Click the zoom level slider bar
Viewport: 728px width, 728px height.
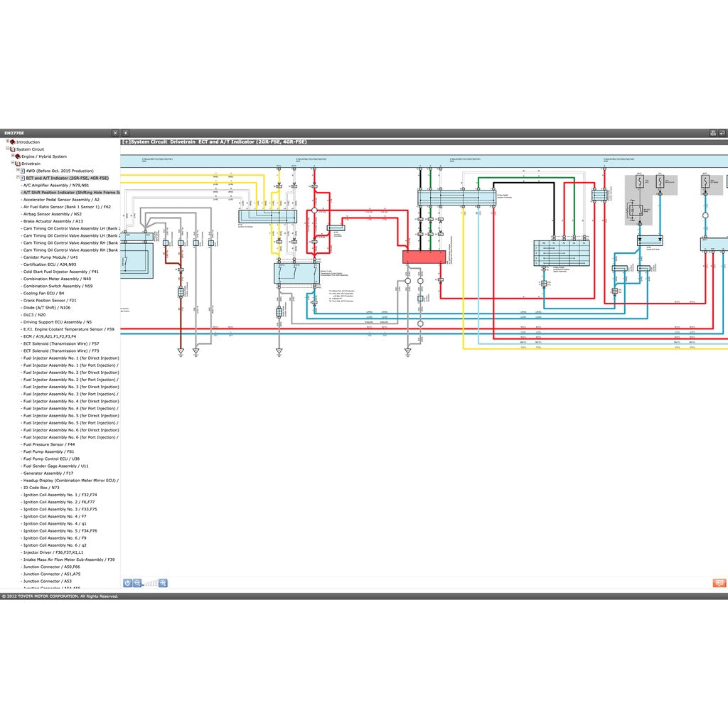150,584
